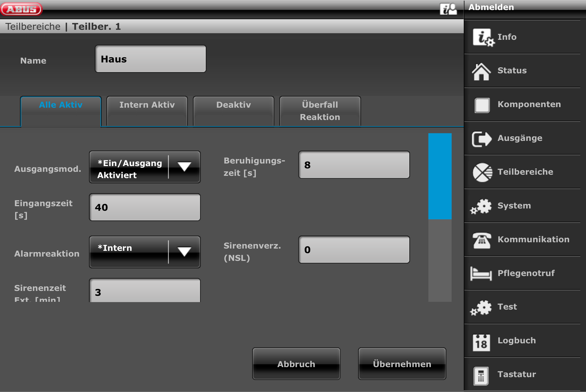Image resolution: width=586 pixels, height=392 pixels.
Task: Click the Kommunikation telephone icon
Action: [482, 240]
